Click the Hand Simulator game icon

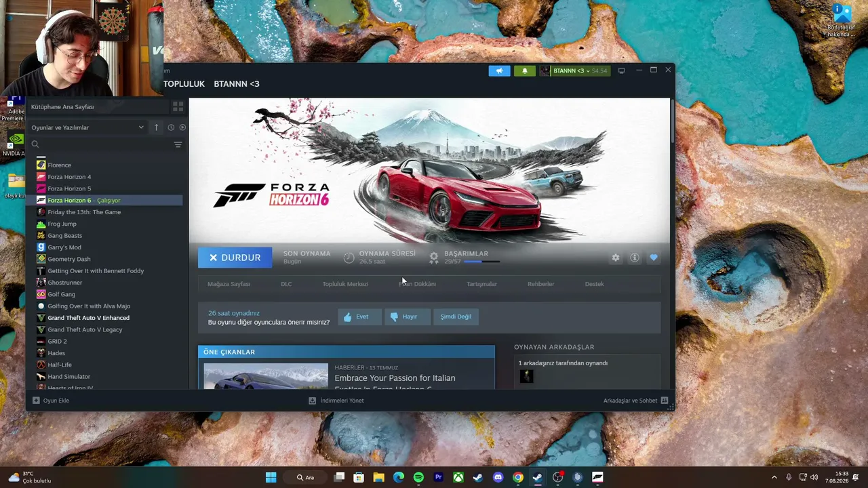(41, 376)
